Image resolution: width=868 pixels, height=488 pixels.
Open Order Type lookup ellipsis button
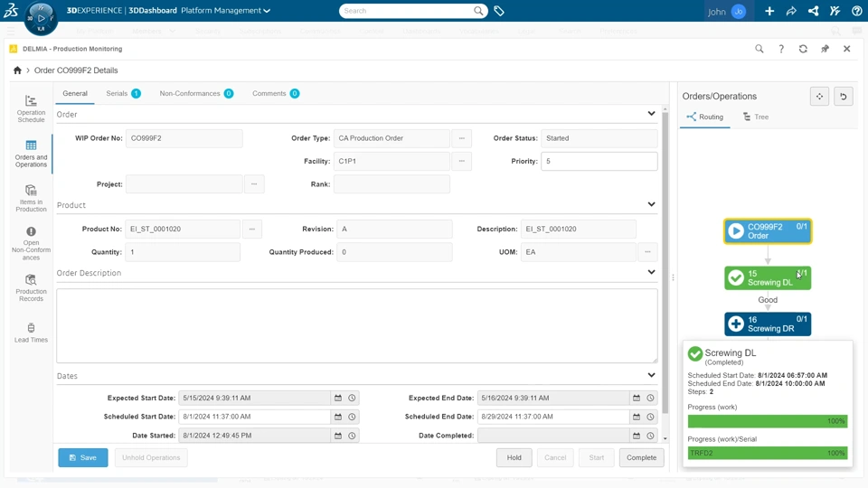462,138
